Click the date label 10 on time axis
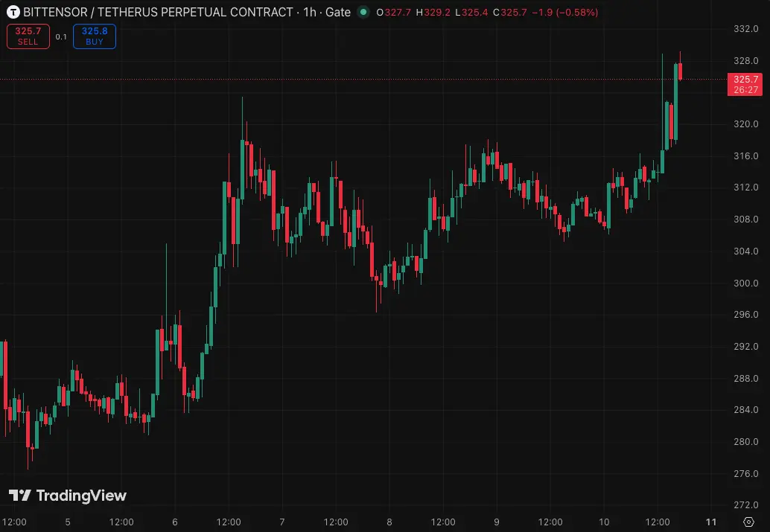This screenshot has height=532, width=770. [x=604, y=522]
